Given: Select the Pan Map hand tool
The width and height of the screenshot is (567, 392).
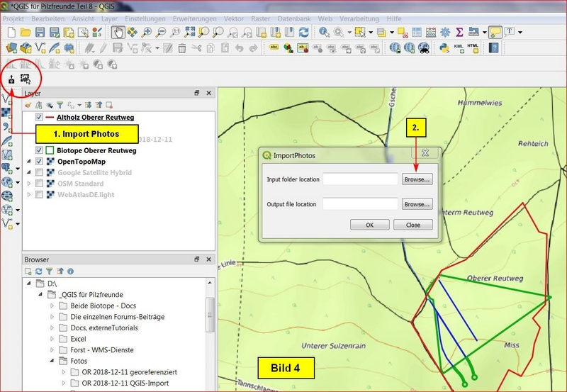Looking at the screenshot, I should tap(118, 32).
